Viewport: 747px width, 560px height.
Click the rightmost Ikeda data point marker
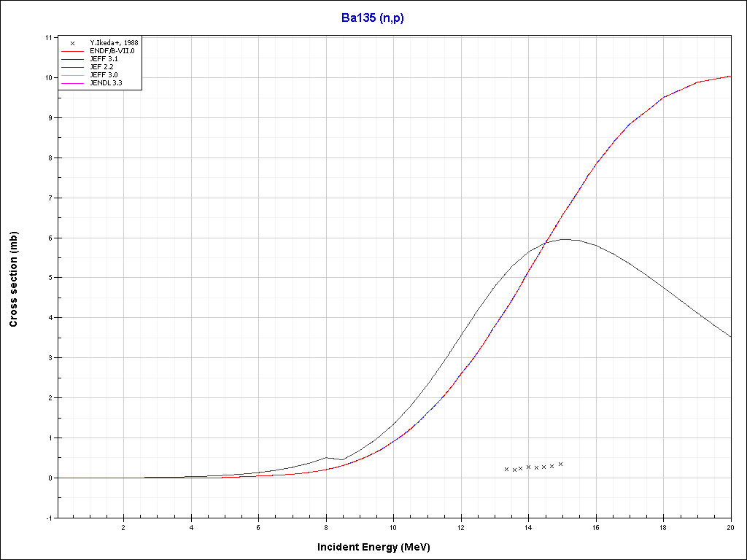pyautogui.click(x=560, y=464)
